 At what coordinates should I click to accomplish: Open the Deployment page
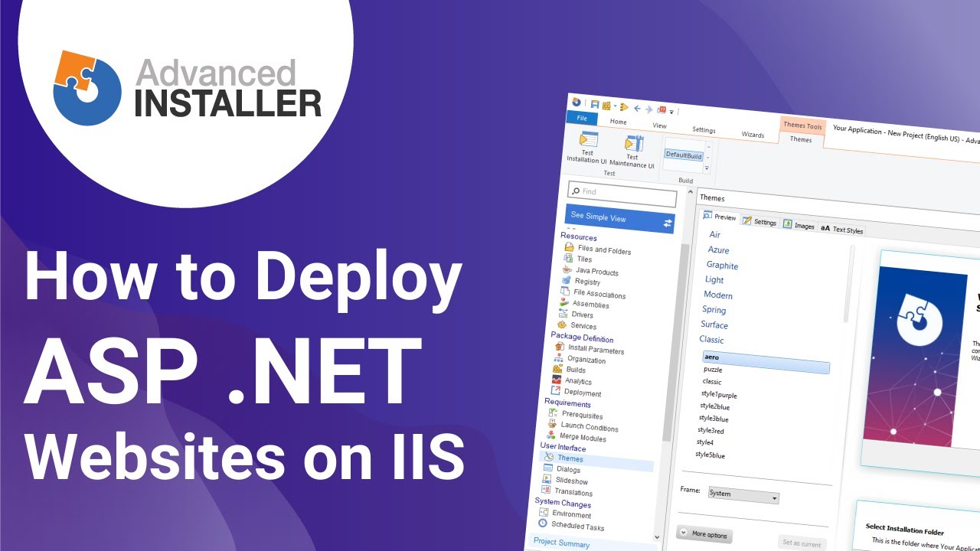582,393
